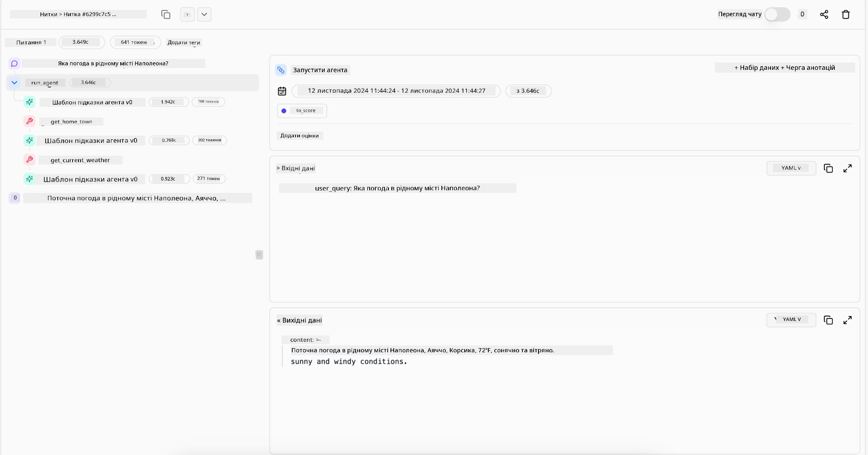Click the Додати теги button
This screenshot has width=868, height=455.
tap(184, 42)
